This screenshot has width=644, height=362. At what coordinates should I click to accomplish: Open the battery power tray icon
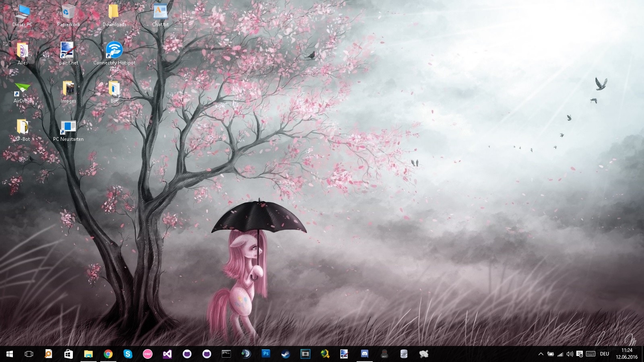coord(550,354)
